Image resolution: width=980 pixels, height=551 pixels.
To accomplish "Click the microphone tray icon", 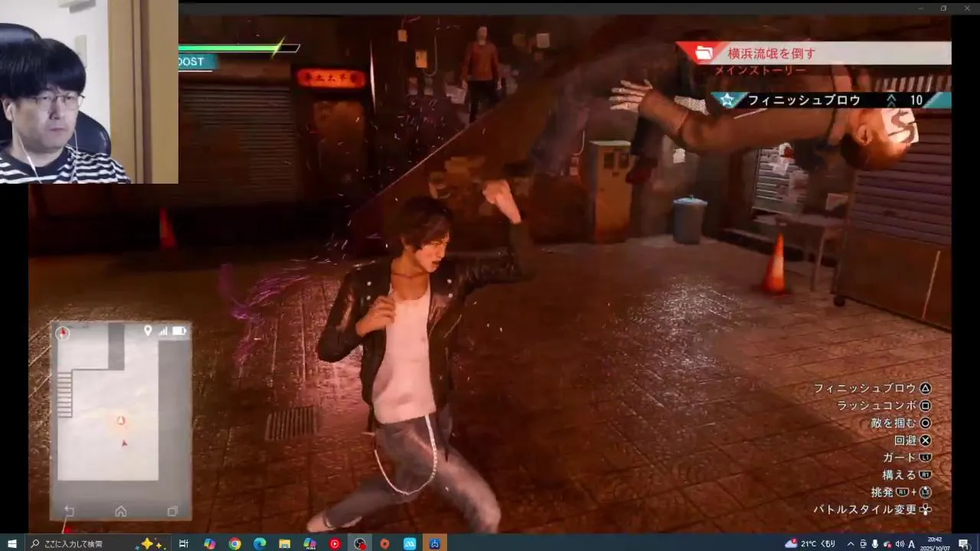I will (x=875, y=543).
